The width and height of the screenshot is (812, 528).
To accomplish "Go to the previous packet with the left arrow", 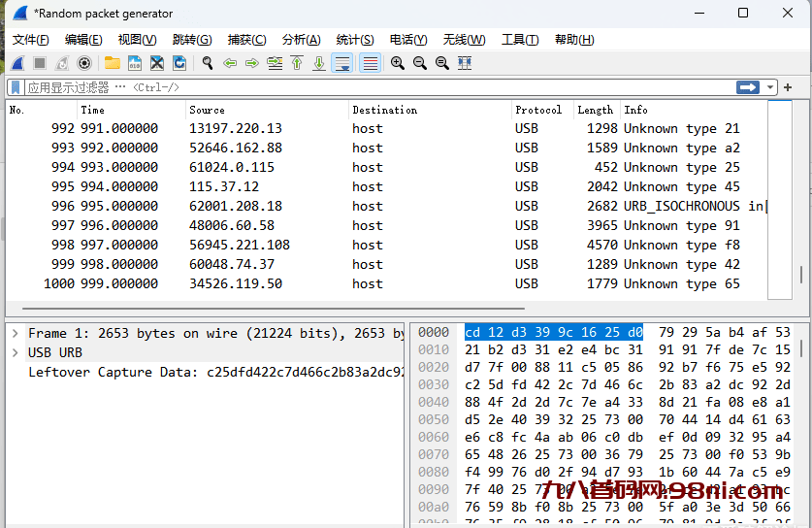I will point(230,63).
